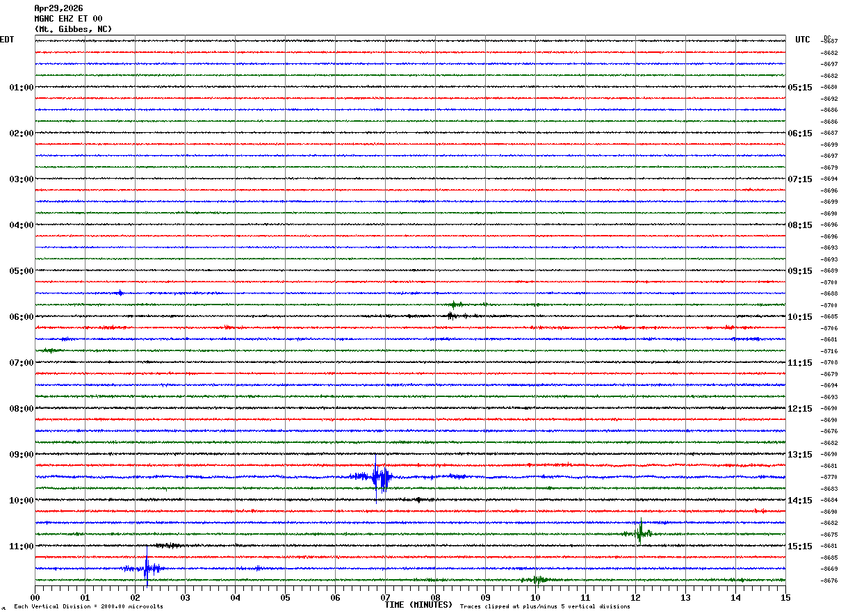Click the DC offset value -8706
The width and height of the screenshot is (841, 616).
(x=830, y=328)
